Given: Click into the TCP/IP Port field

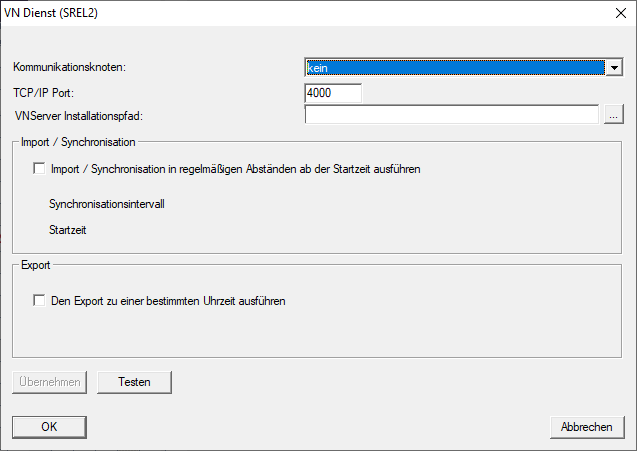Looking at the screenshot, I should click(x=333, y=93).
